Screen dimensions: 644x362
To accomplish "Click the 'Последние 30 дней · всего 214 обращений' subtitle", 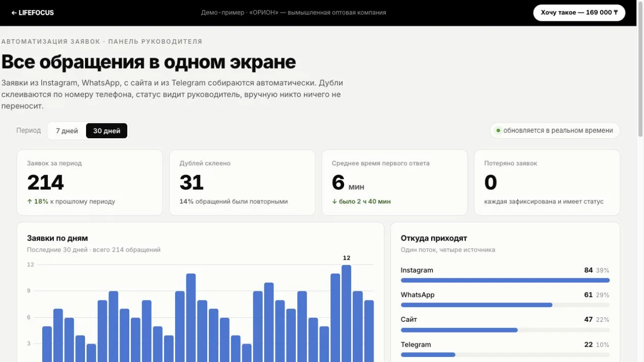I will coord(94,250).
